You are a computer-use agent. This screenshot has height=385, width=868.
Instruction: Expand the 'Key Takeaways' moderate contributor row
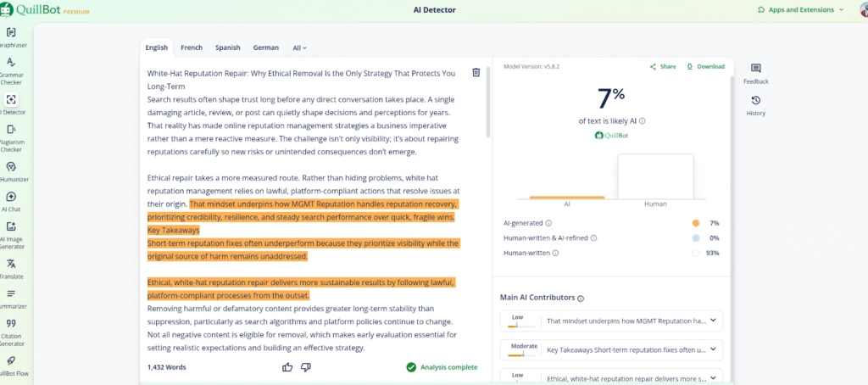(x=713, y=349)
